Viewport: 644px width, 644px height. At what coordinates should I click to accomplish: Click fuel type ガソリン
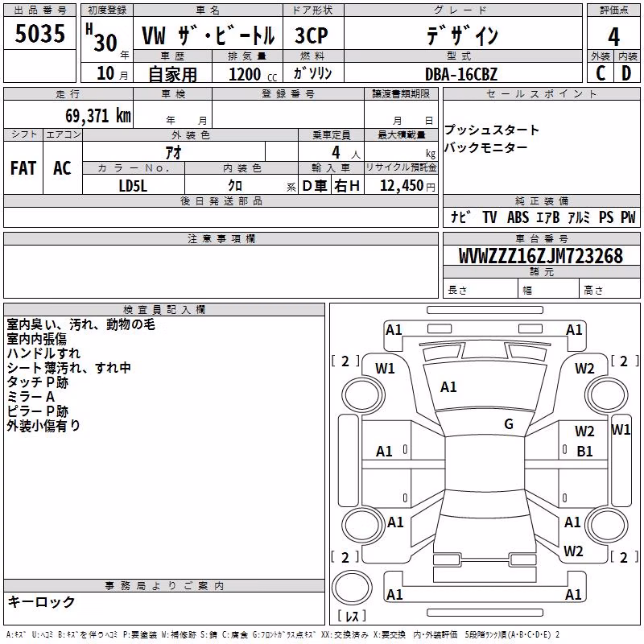[x=312, y=73]
